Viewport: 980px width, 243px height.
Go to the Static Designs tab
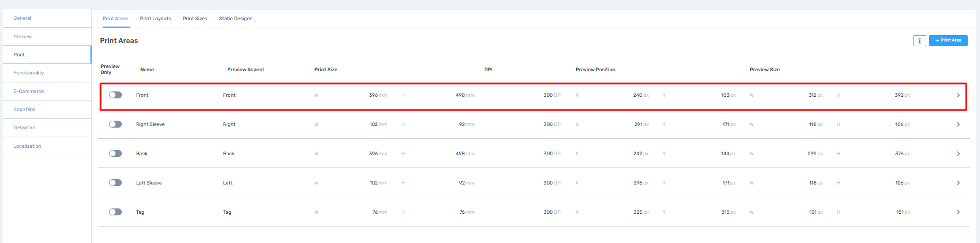pyautogui.click(x=236, y=19)
